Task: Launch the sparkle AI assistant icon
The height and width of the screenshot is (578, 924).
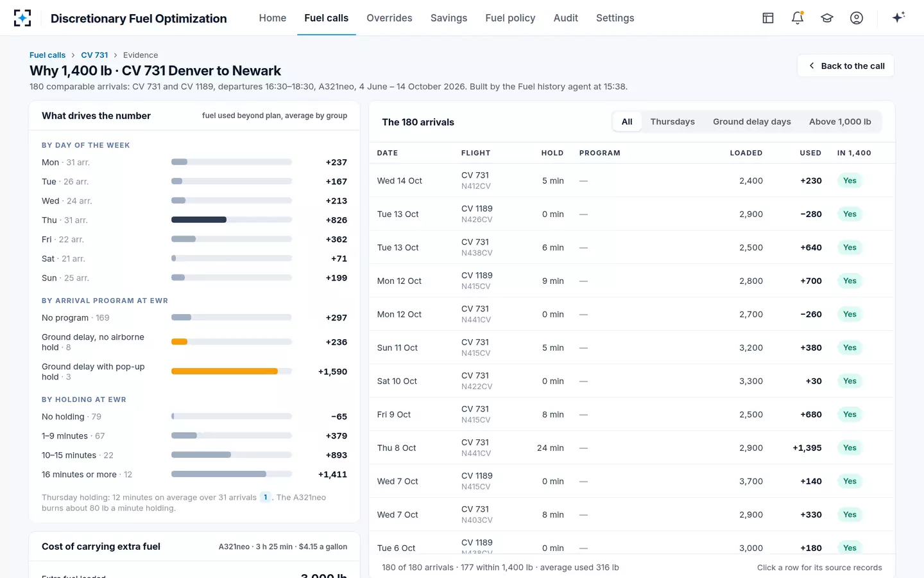Action: pyautogui.click(x=898, y=17)
